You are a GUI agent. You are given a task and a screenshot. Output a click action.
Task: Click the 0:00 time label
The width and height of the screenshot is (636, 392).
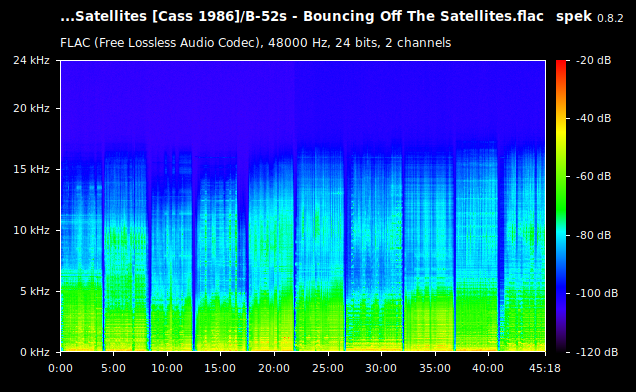pos(60,368)
